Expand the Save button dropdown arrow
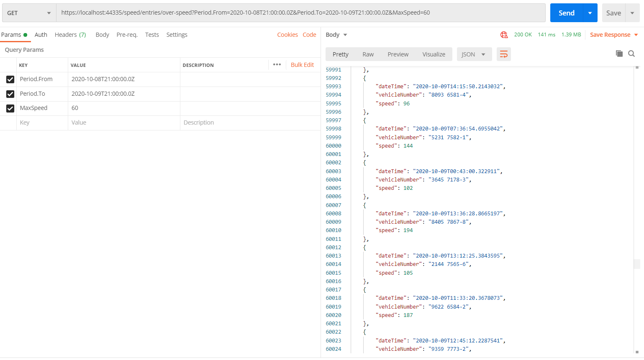Screen dimensions: 644x360 pyautogui.click(x=632, y=13)
